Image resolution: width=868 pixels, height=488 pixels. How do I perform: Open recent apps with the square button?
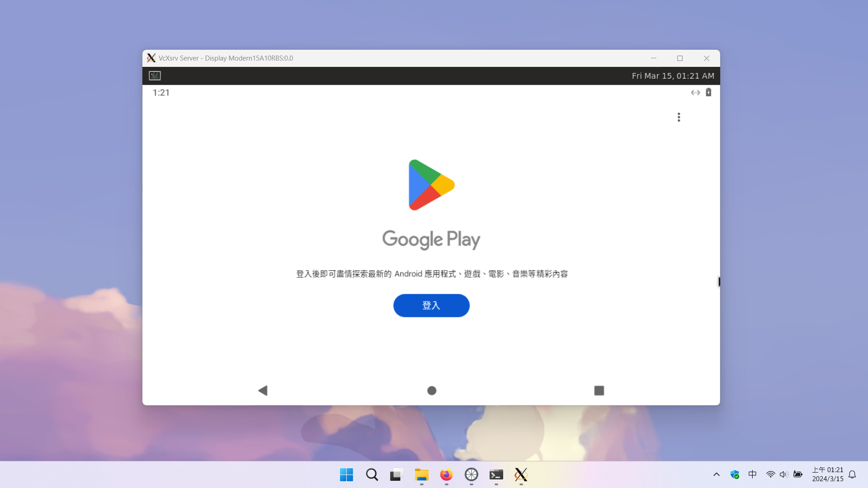[599, 390]
